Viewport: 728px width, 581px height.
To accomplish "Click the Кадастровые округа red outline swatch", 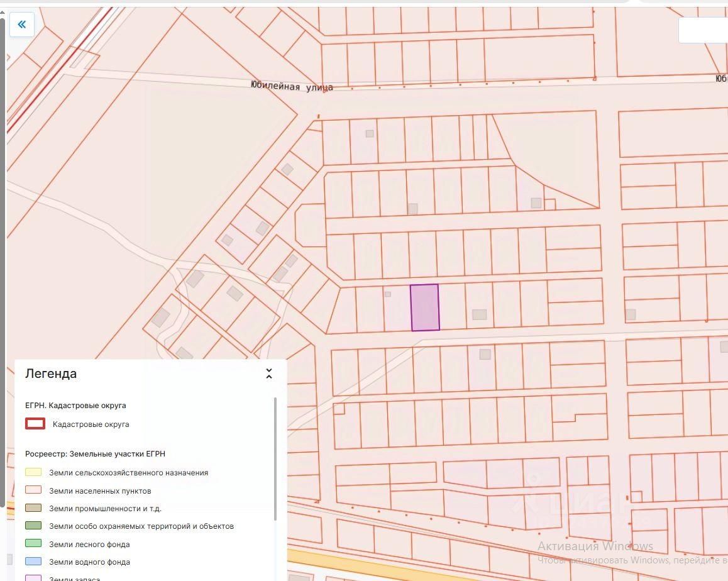I will (x=35, y=424).
